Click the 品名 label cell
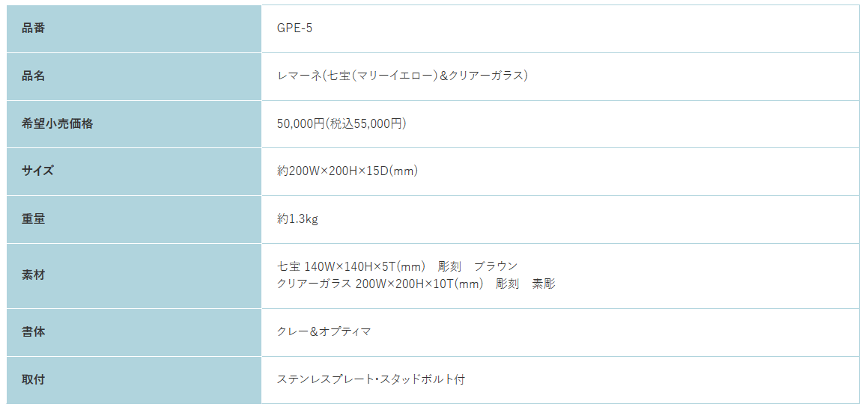Viewport: 868px width, 407px height. (x=134, y=76)
